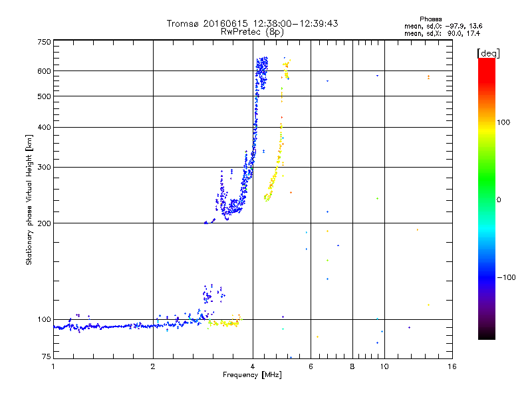Click the y-axis tick label '750'

[44, 42]
